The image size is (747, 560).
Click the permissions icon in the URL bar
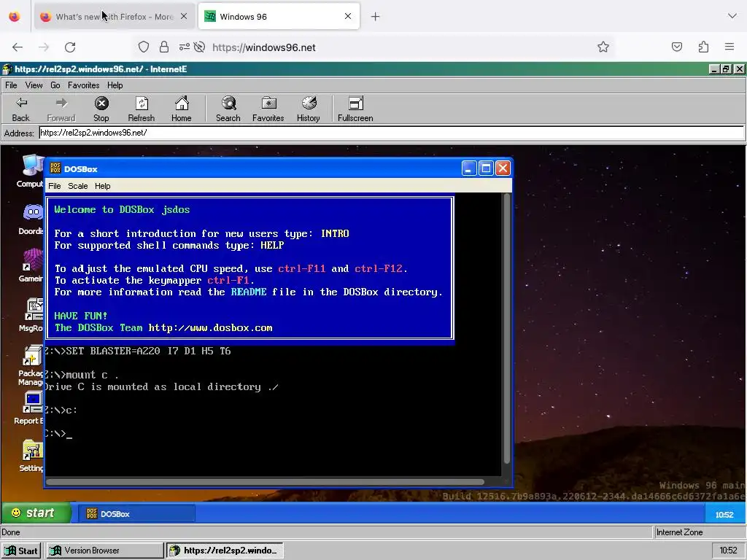pyautogui.click(x=185, y=47)
